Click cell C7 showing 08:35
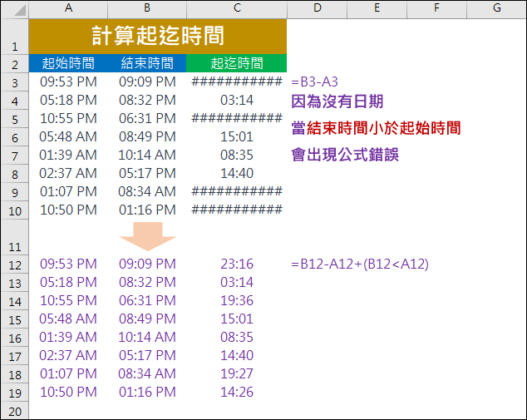Image resolution: width=527 pixels, height=420 pixels. [x=237, y=155]
